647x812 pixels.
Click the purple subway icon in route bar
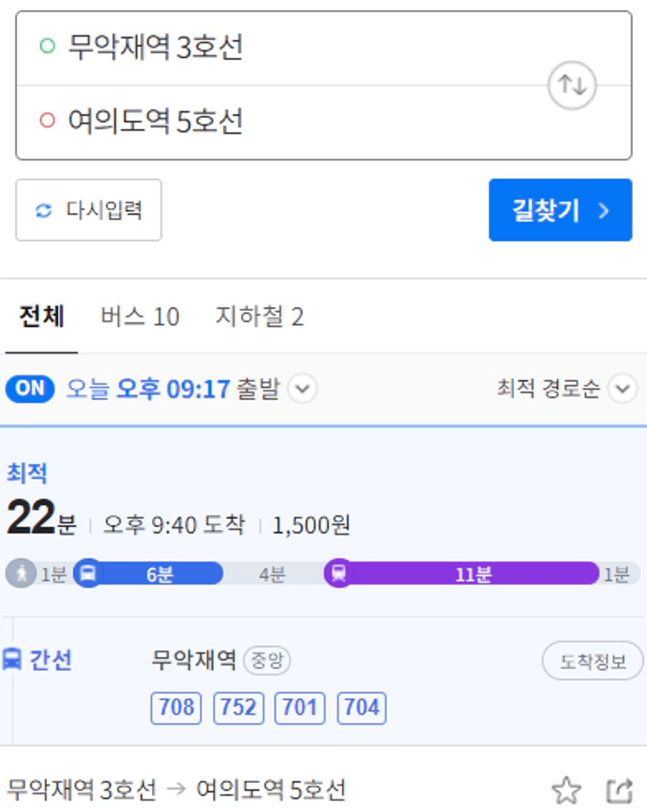[339, 573]
